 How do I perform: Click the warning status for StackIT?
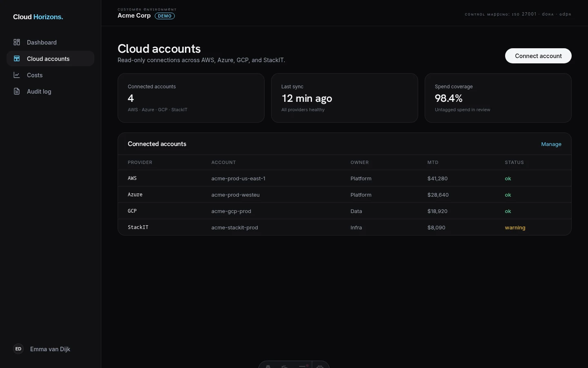coord(515,227)
